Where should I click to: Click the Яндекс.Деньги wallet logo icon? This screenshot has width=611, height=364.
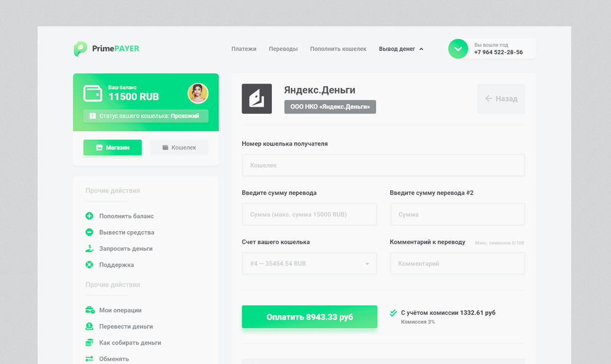tap(257, 99)
